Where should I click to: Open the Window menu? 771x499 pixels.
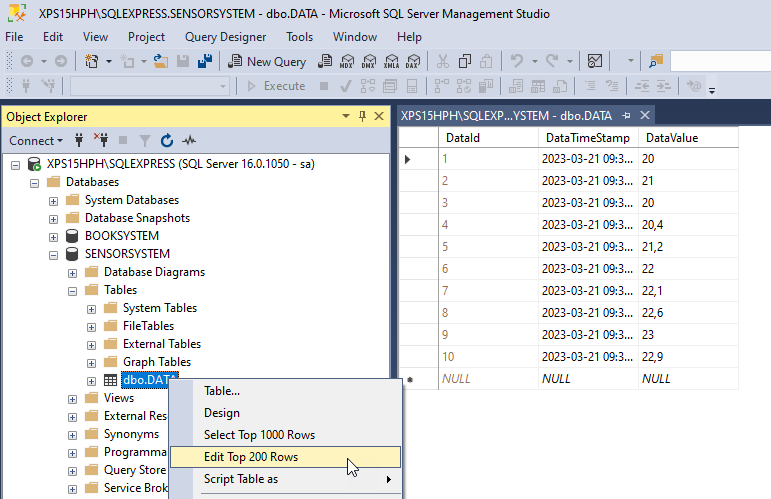tap(355, 37)
